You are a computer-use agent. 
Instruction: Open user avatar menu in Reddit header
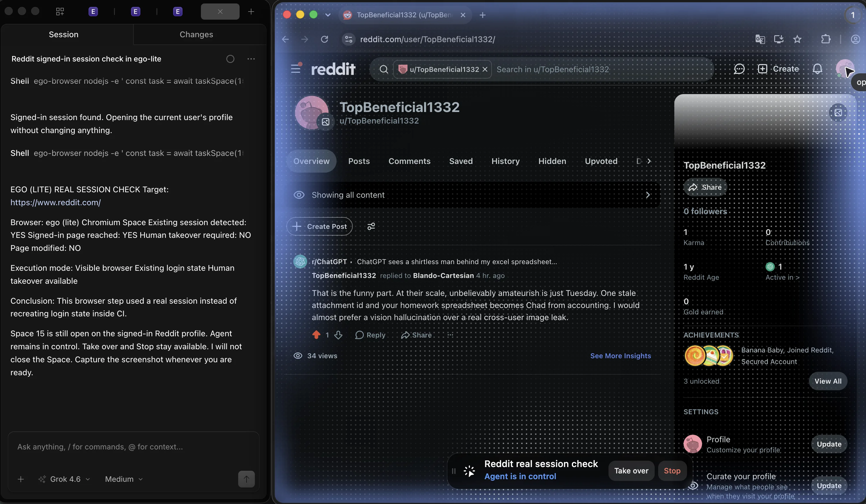(x=845, y=68)
